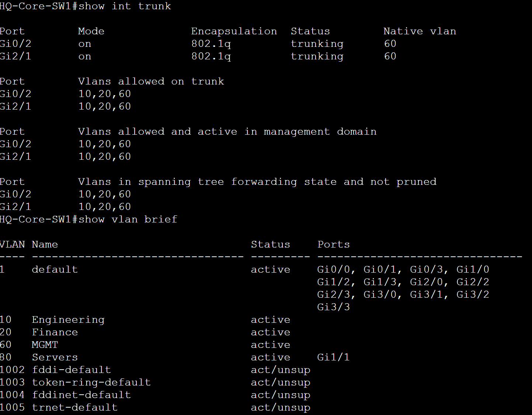Image resolution: width=532 pixels, height=415 pixels.
Task: Select the Encapsulation column header
Action: pos(234,31)
